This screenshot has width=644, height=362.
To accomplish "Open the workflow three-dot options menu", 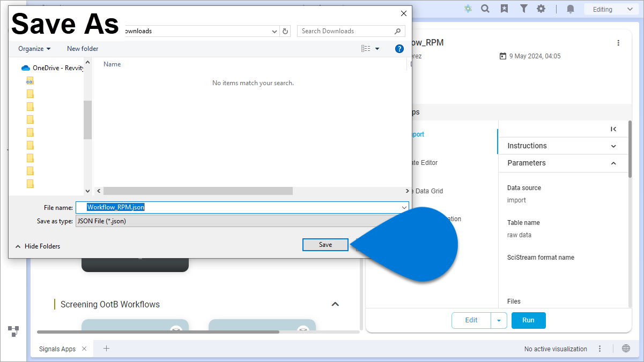I will (x=618, y=43).
